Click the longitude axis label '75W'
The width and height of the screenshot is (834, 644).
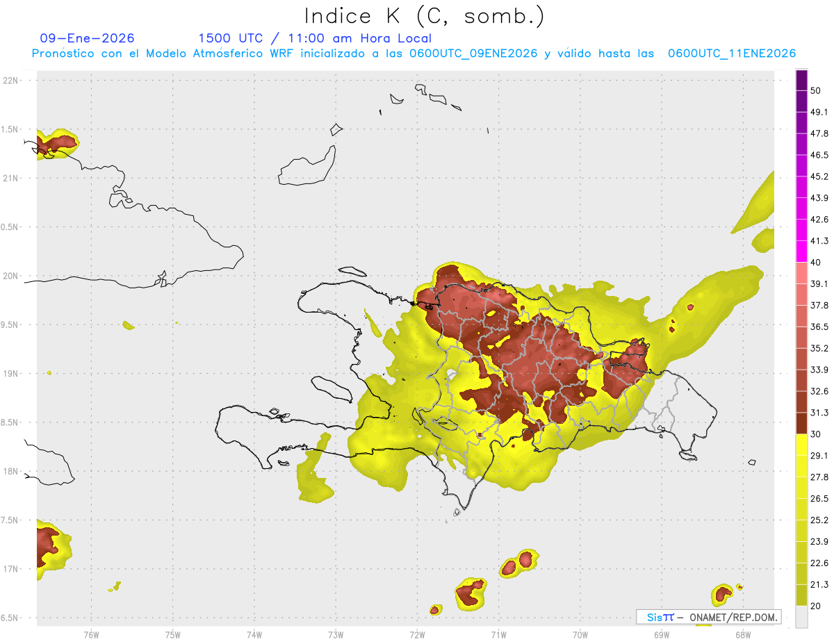click(x=172, y=634)
